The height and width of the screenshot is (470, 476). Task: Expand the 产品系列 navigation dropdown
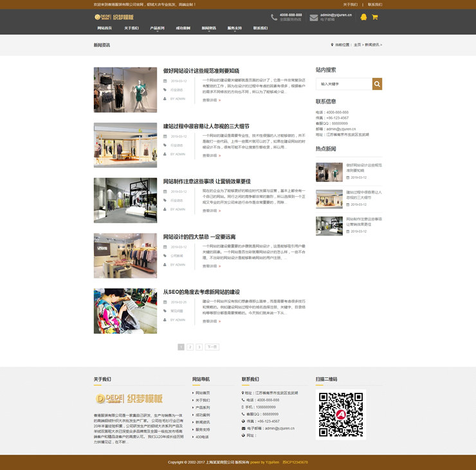click(157, 29)
